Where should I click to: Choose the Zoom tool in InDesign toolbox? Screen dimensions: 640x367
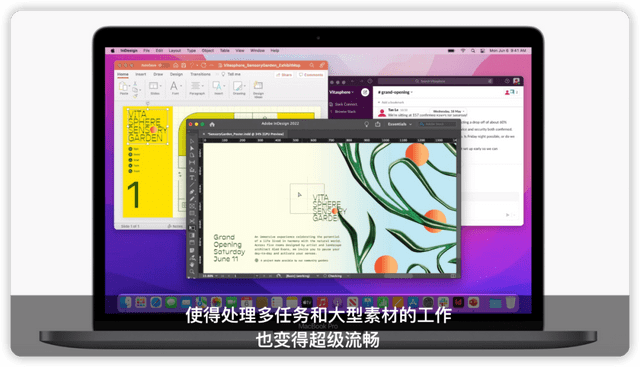192,271
